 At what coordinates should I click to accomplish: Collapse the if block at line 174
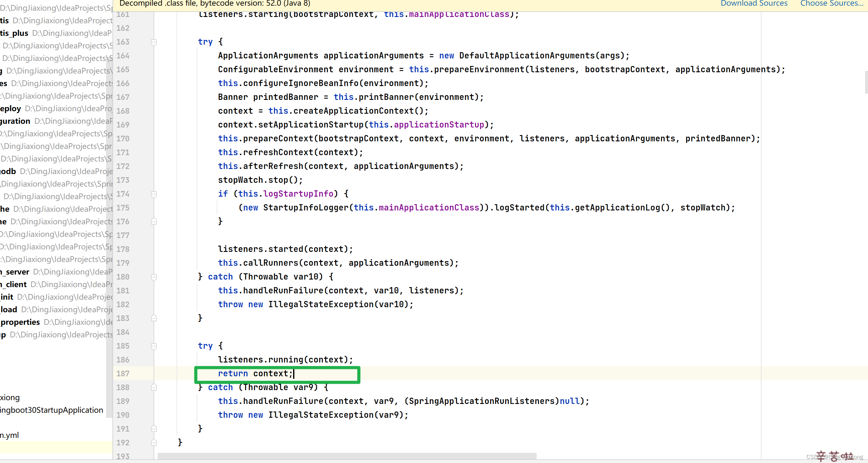point(154,194)
